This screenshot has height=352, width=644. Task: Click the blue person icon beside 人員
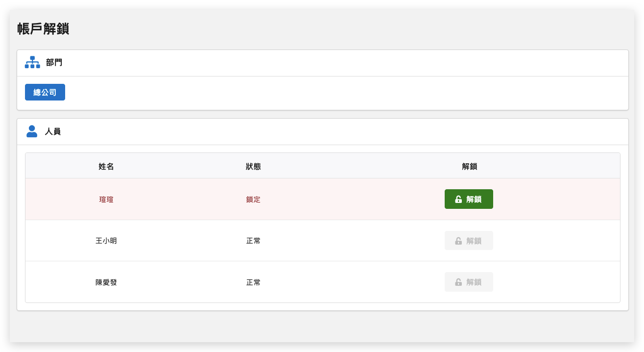(x=32, y=131)
